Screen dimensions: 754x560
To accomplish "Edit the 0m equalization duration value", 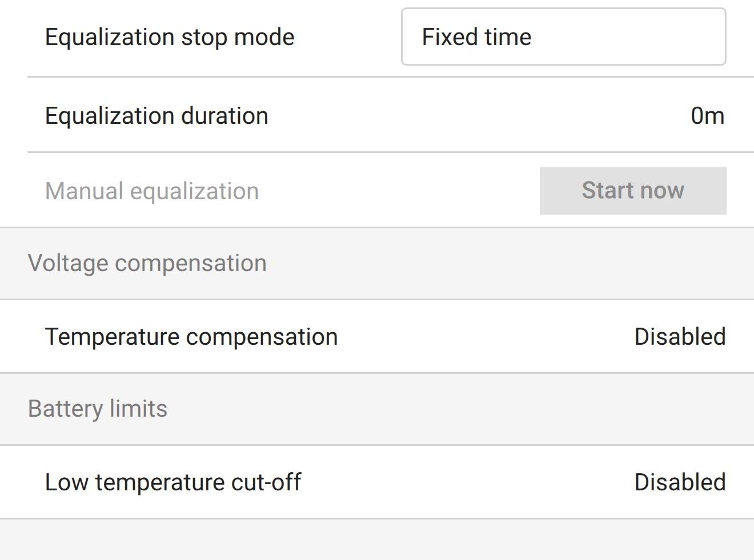I will pos(707,116).
